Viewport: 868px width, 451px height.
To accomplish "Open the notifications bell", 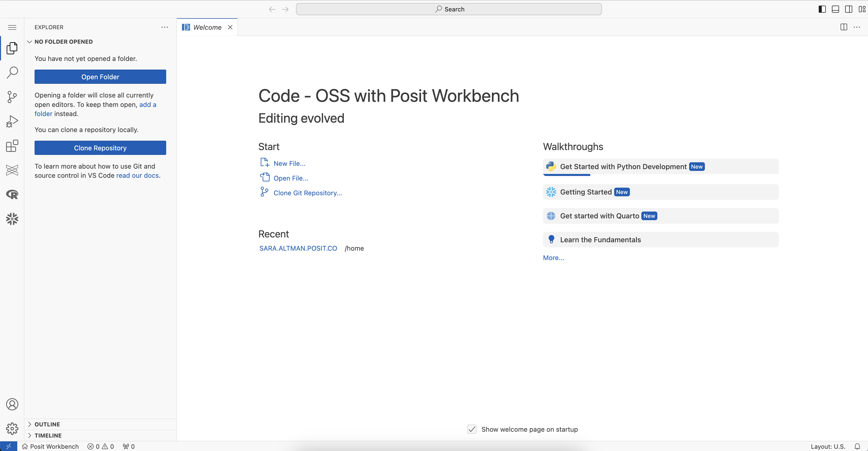I will pos(858,446).
